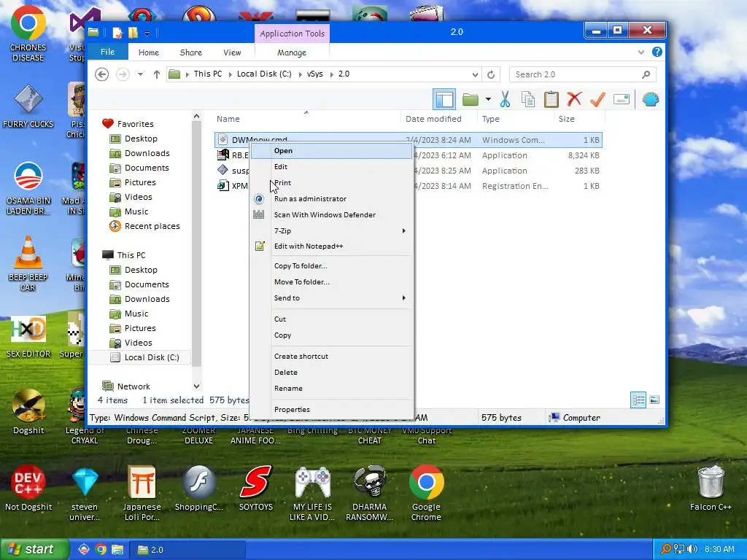Click the Chrome quick launch taskbar icon
747x560 pixels.
[x=101, y=550]
